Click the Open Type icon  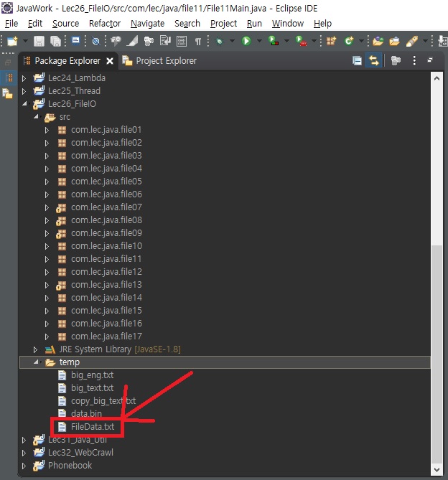coord(378,41)
